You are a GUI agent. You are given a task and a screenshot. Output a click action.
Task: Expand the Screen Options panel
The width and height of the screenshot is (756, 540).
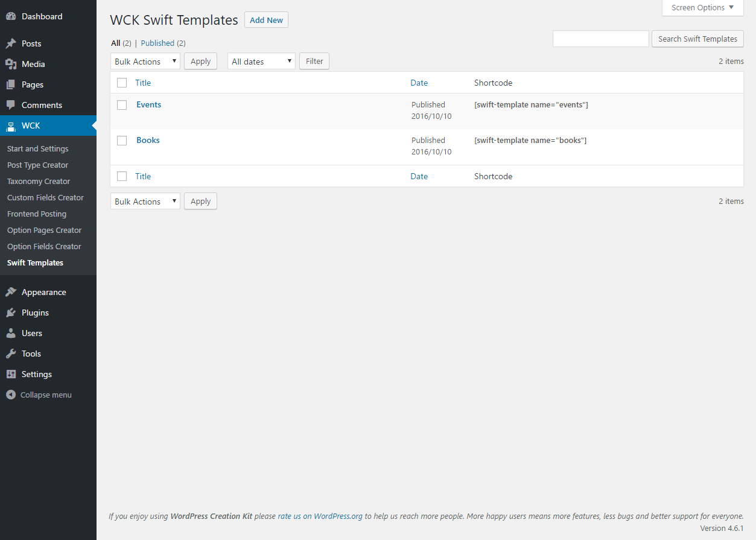(702, 8)
